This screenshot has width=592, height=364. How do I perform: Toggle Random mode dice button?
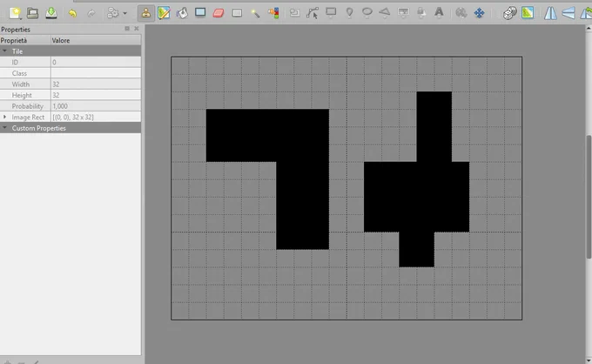click(509, 13)
